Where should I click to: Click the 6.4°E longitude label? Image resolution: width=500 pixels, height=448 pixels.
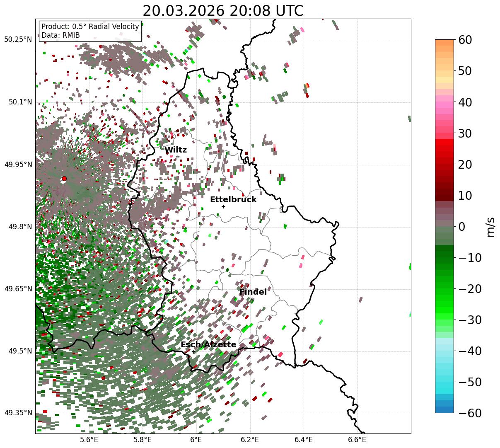304,440
